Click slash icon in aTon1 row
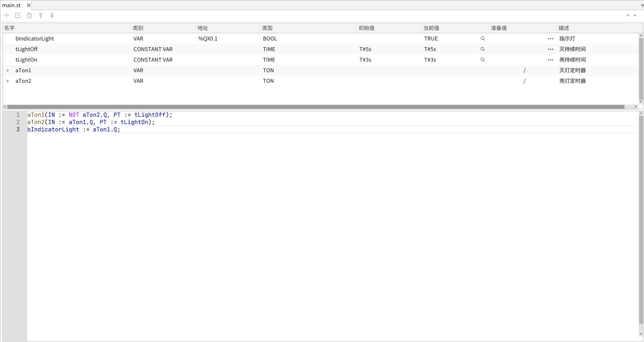The image size is (644, 342). click(525, 71)
